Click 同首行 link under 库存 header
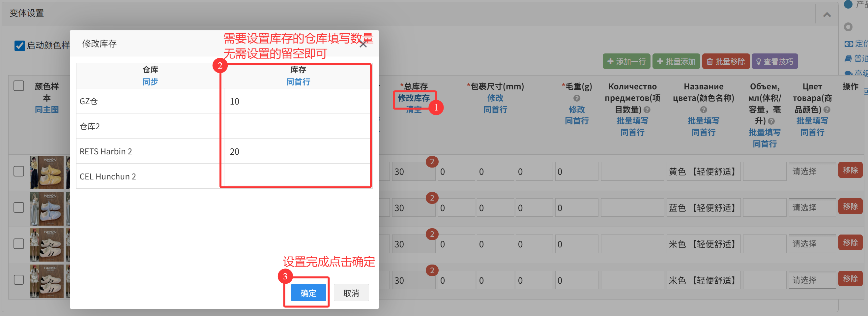 click(x=298, y=81)
